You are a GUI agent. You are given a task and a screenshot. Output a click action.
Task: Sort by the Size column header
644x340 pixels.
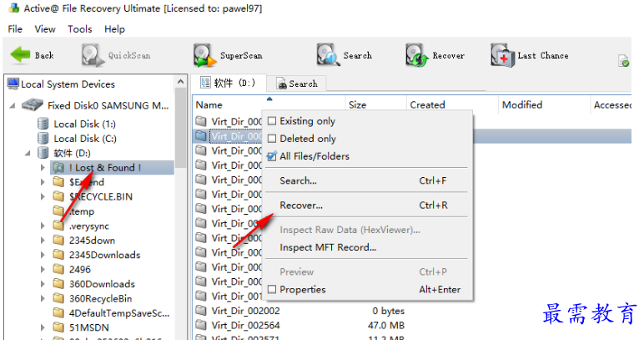pyautogui.click(x=376, y=104)
